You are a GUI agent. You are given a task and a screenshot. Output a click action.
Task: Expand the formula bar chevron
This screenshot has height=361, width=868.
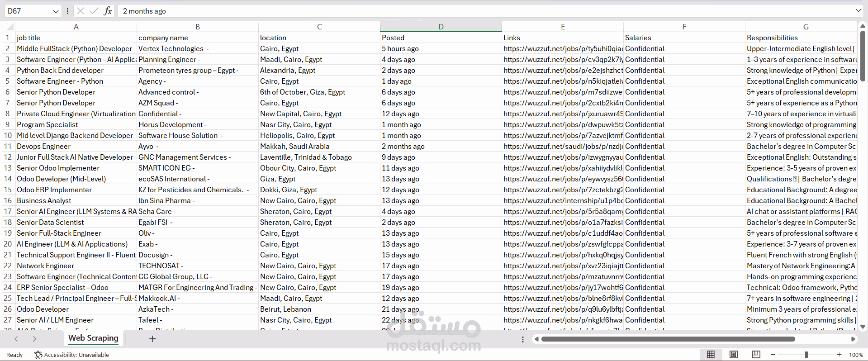(859, 10)
